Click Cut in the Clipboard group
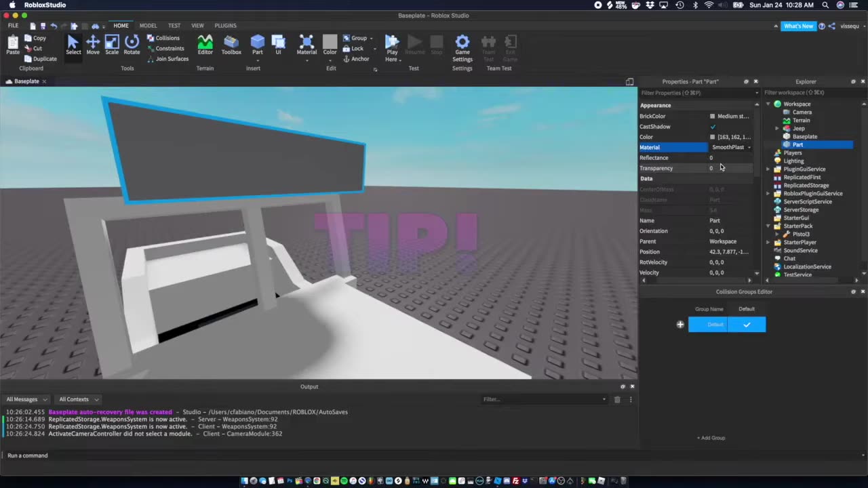The height and width of the screenshot is (488, 868). pos(33,48)
